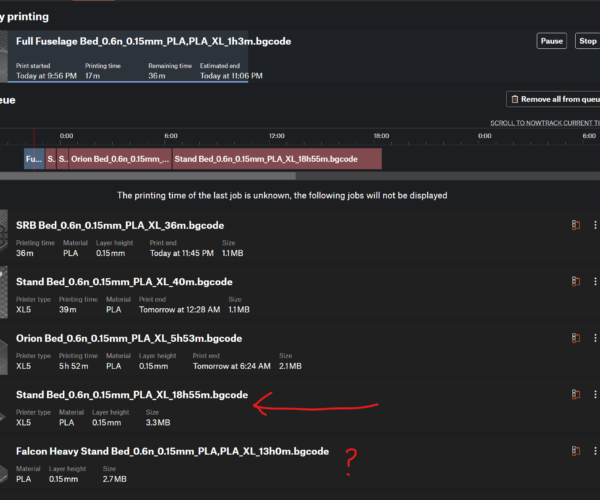Click the '3.3MB' size value
The image size is (600, 500).
point(158,422)
